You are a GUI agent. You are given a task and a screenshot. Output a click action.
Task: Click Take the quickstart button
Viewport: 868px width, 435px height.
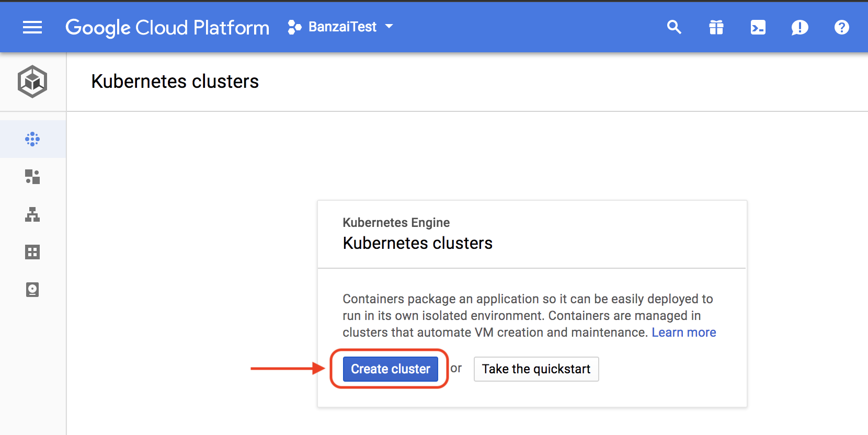(536, 369)
